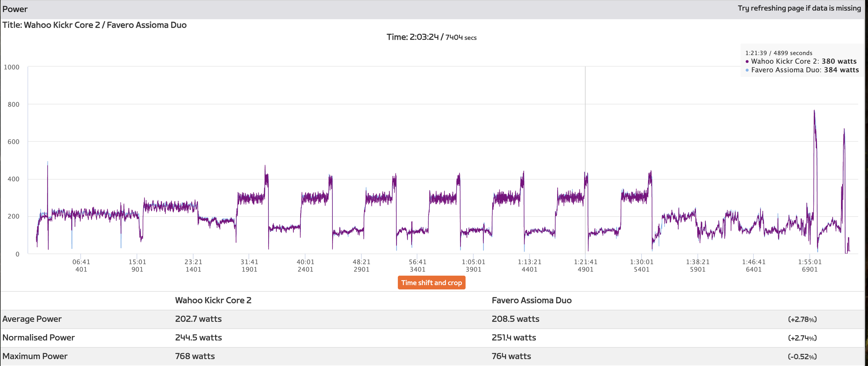Viewport: 868px width, 366px height.
Task: Click the '202.7 watts' average power cell
Action: tap(198, 319)
